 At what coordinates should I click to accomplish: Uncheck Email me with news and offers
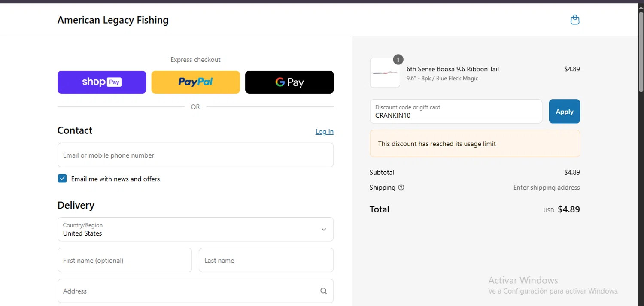tap(62, 179)
